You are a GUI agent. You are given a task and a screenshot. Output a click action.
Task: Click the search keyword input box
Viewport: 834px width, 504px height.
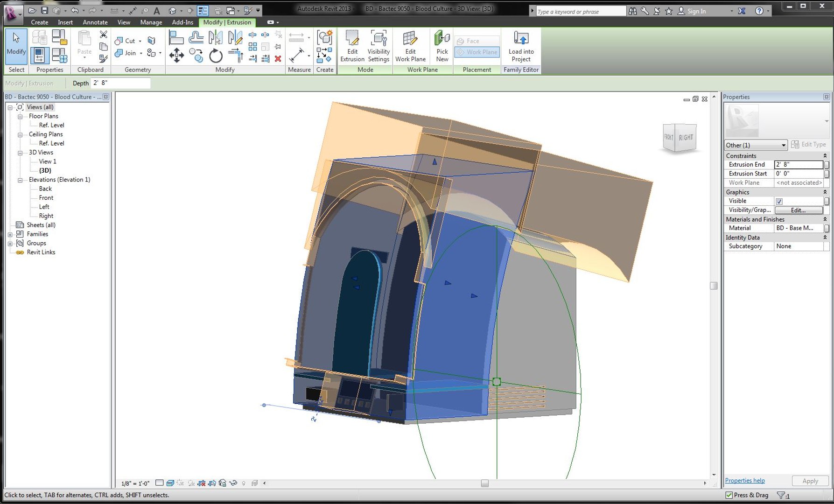point(581,11)
